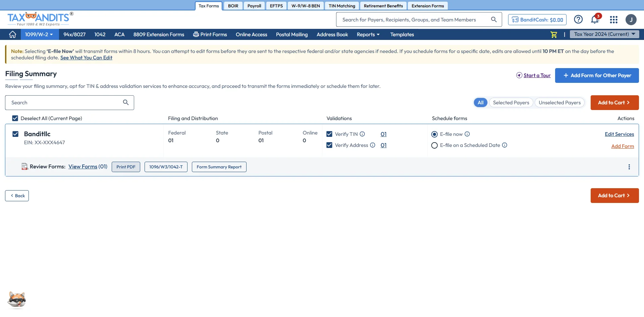Open the Print Forms menu item
The width and height of the screenshot is (644, 317).
pyautogui.click(x=210, y=35)
